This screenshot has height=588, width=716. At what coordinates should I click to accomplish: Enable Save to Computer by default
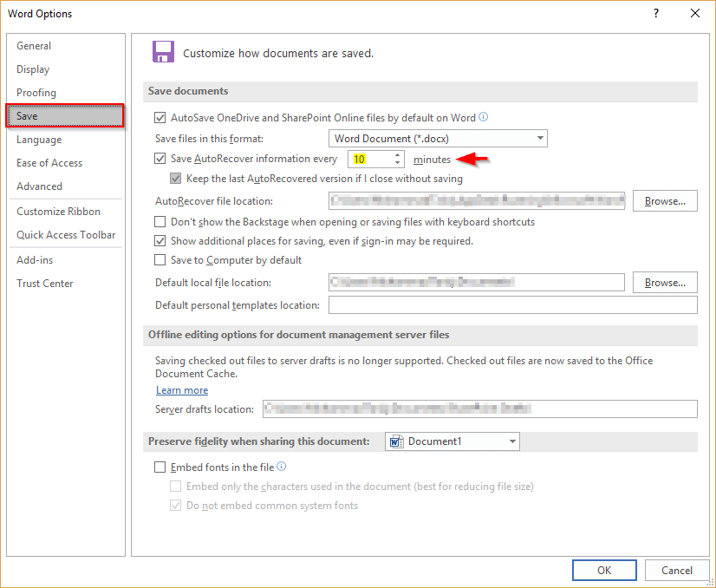[x=159, y=260]
